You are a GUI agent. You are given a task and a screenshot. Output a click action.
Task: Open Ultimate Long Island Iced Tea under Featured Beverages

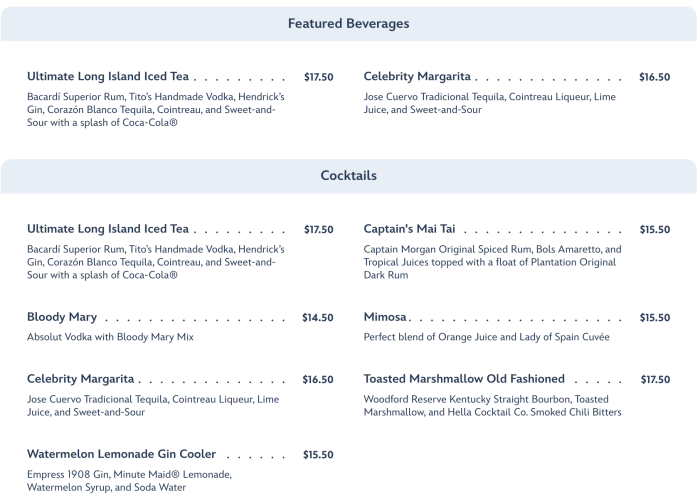108,76
